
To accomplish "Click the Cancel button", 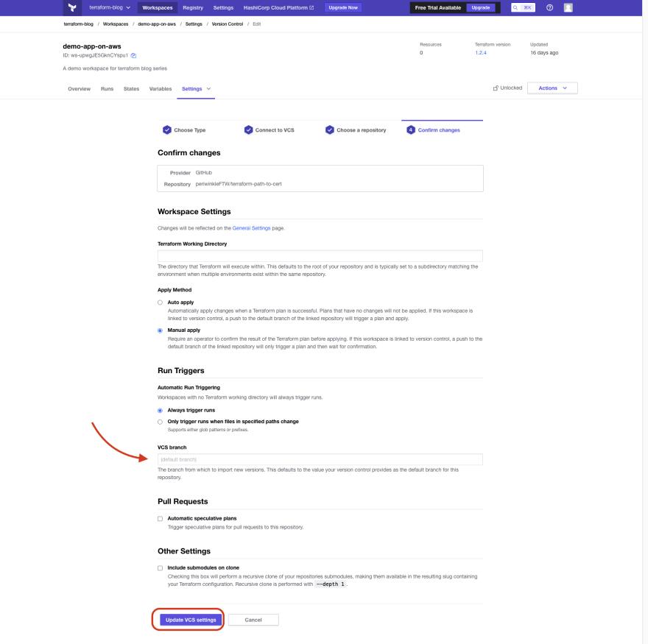I will coord(253,620).
